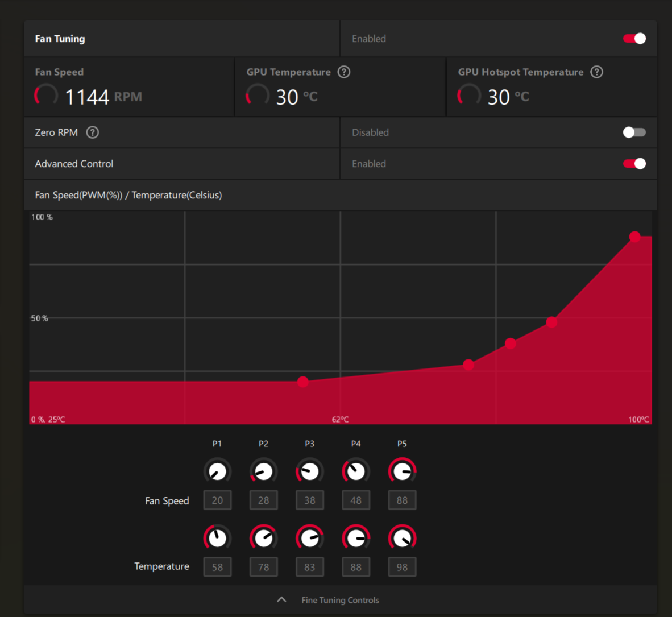Click the GPU Hotspot Temperature help icon
672x617 pixels.
[596, 72]
